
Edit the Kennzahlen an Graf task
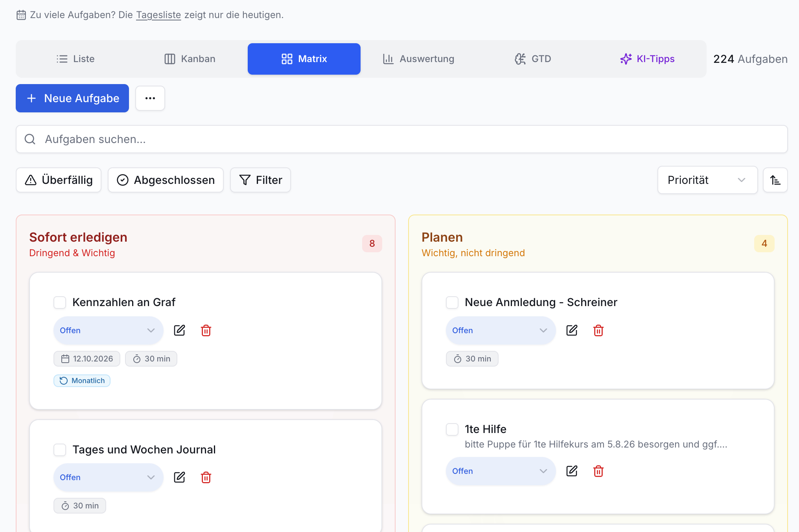(179, 330)
